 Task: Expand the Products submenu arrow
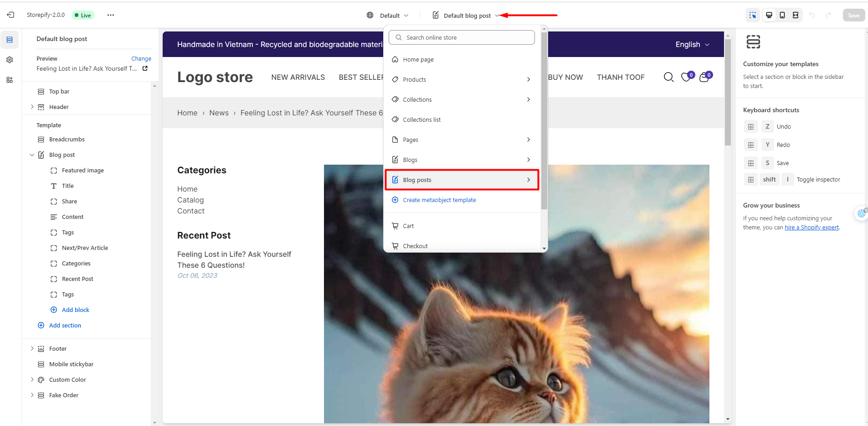click(529, 79)
